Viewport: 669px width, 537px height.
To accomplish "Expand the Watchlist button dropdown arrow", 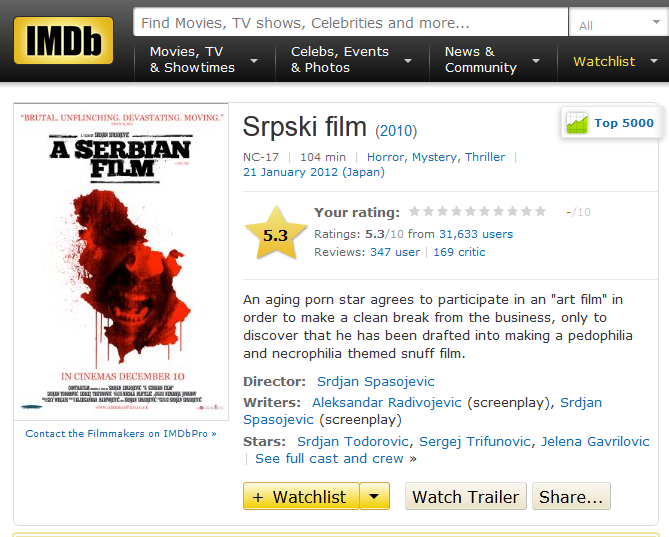I will point(374,496).
